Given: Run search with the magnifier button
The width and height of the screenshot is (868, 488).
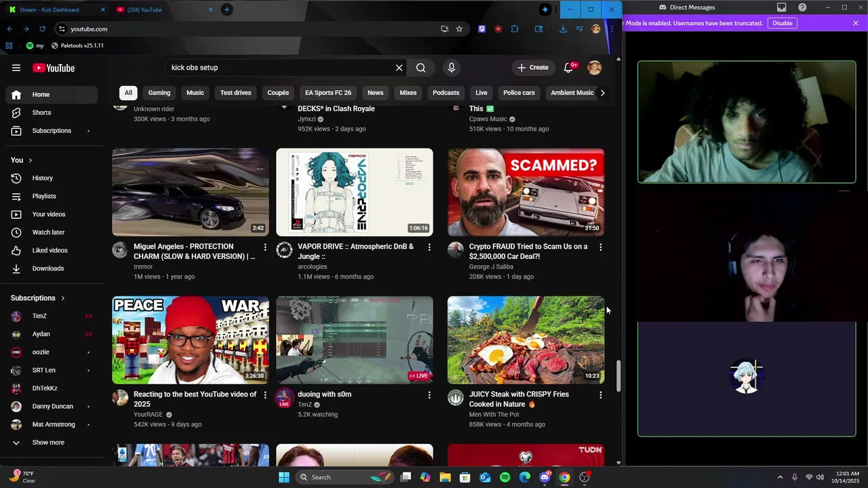Looking at the screenshot, I should (x=421, y=68).
